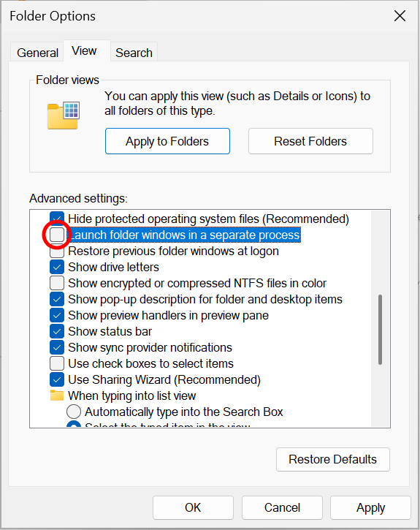
Task: Uncheck Use Sharing Wizard (Recommended)
Action: click(x=57, y=379)
